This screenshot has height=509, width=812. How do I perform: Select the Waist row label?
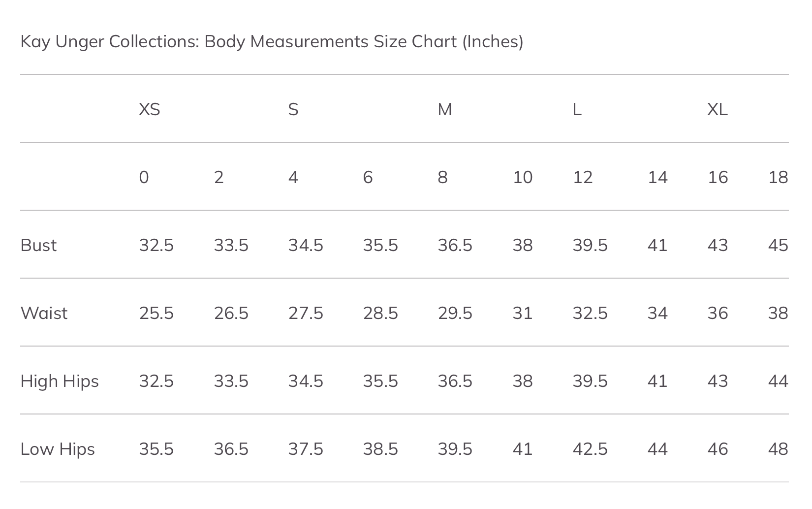pyautogui.click(x=44, y=313)
